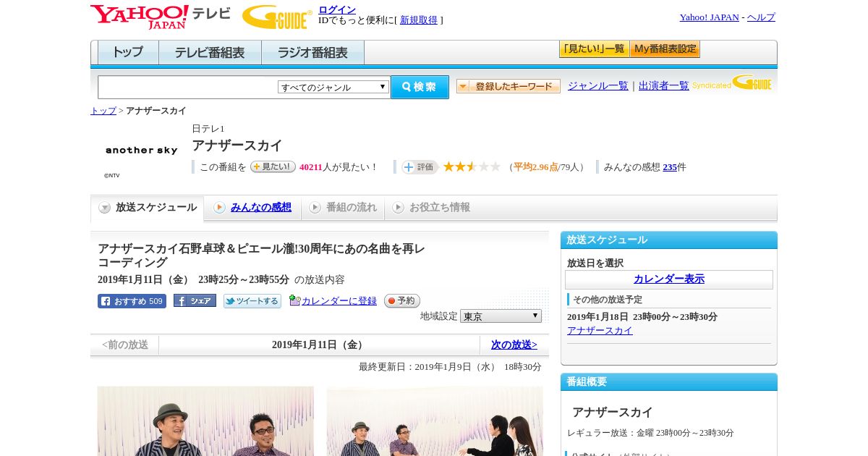Click the 最終更新日 timestamp text
The height and width of the screenshot is (456, 868).
tap(450, 367)
